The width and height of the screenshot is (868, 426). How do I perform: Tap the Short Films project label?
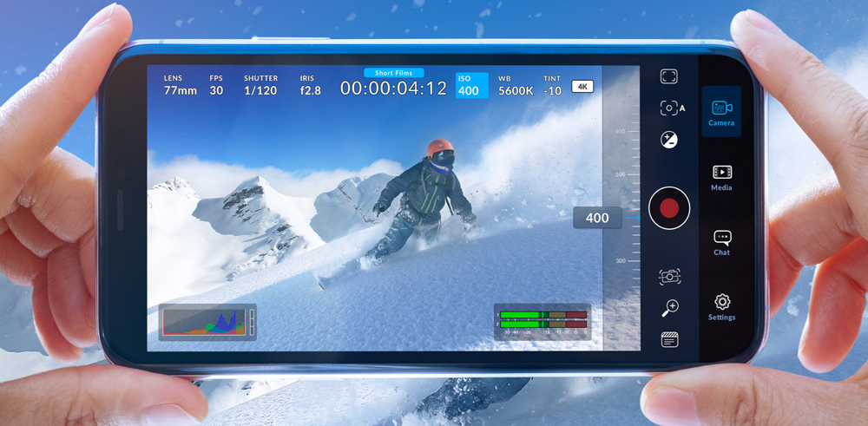point(393,73)
